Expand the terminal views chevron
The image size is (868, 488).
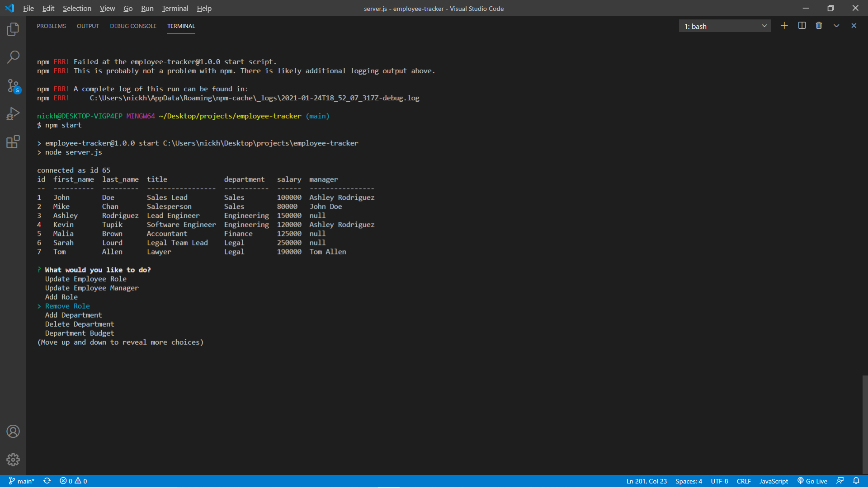[x=836, y=26]
